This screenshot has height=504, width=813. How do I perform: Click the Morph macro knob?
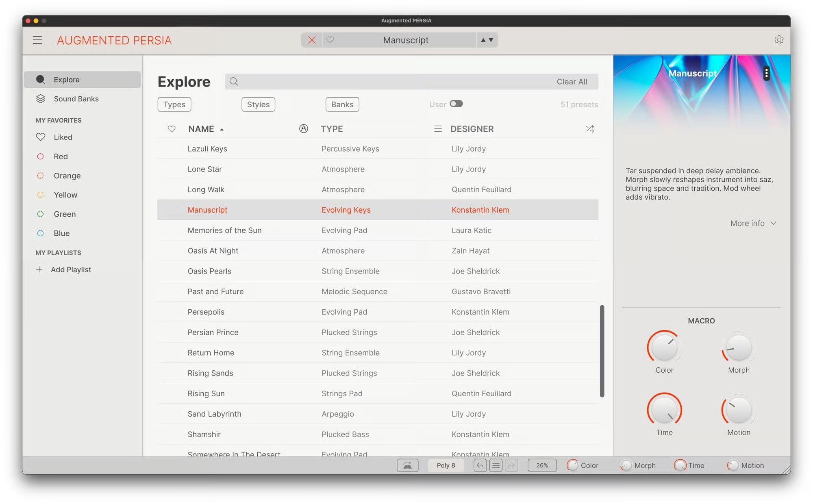click(738, 348)
